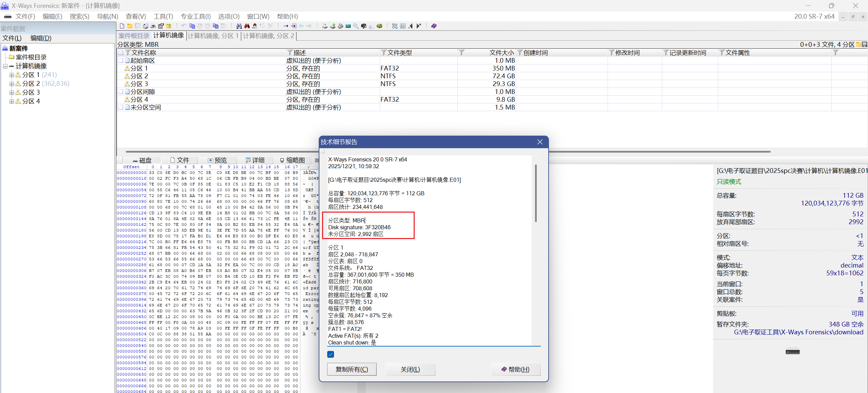This screenshot has height=393, width=868.
Task: Check the 起始扇区 row checkbox
Action: [121, 60]
